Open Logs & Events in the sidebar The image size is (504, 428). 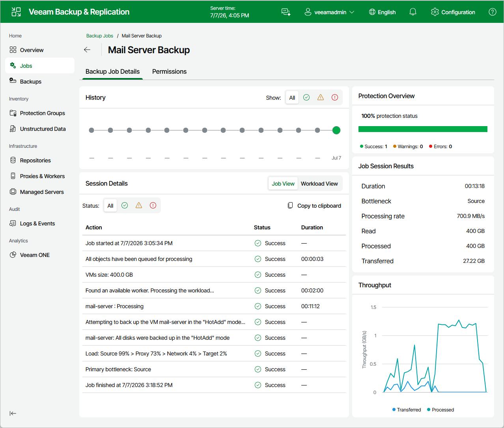click(40, 223)
